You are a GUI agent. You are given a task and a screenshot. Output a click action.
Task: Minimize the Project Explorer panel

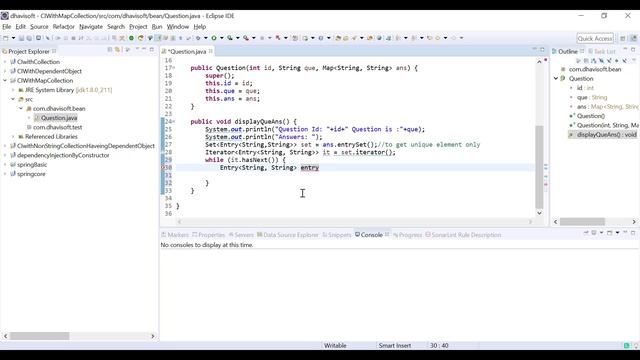(x=144, y=49)
